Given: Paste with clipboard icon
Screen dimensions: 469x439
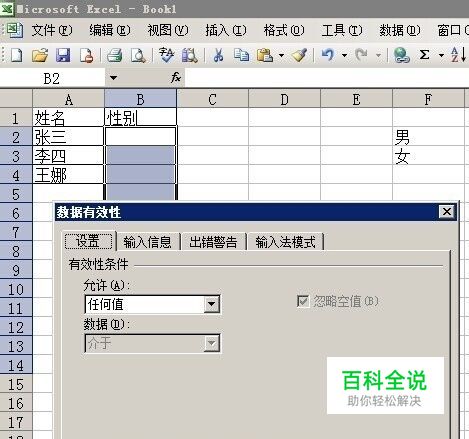Looking at the screenshot, I should 265,55.
